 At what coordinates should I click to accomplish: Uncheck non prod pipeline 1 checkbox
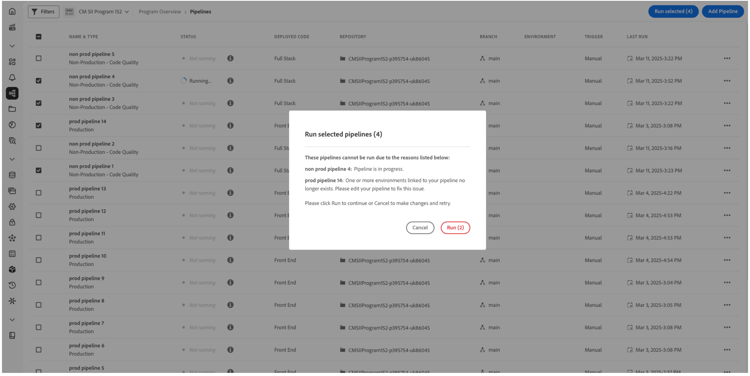[x=39, y=170]
